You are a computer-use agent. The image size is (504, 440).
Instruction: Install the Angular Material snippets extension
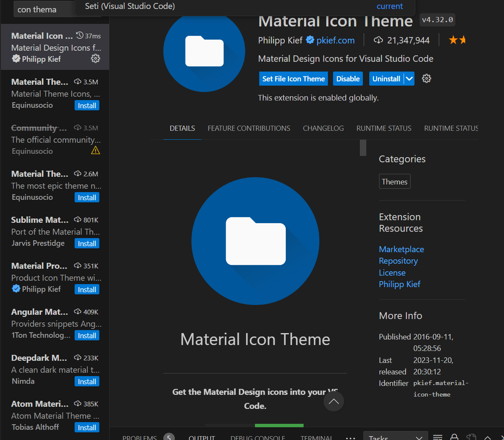[x=87, y=335]
